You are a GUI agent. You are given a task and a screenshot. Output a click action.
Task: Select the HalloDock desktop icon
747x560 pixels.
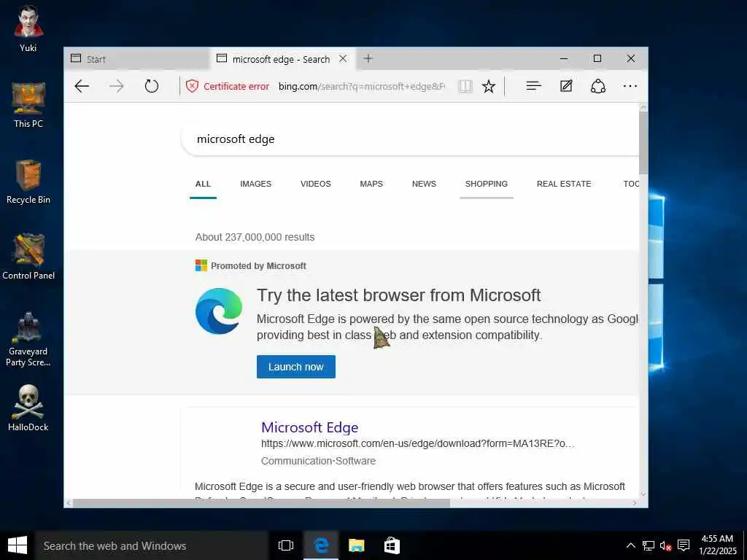pos(28,408)
